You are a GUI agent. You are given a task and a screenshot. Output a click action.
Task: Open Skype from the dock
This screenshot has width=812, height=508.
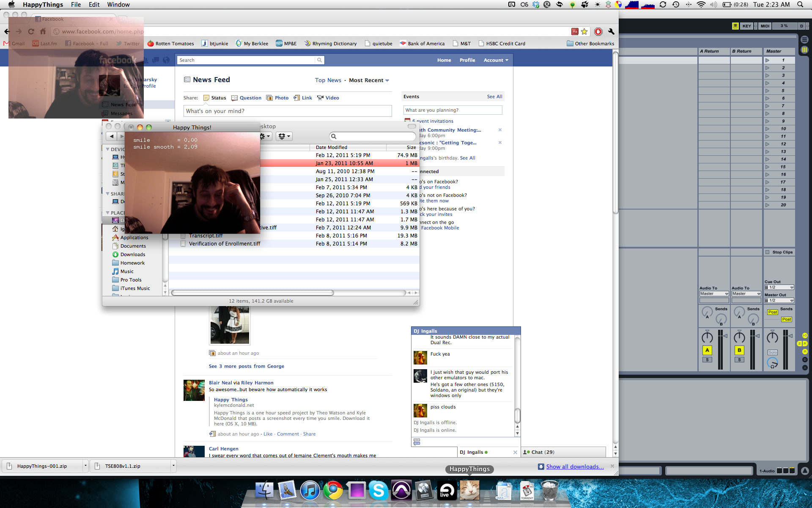coord(378,491)
